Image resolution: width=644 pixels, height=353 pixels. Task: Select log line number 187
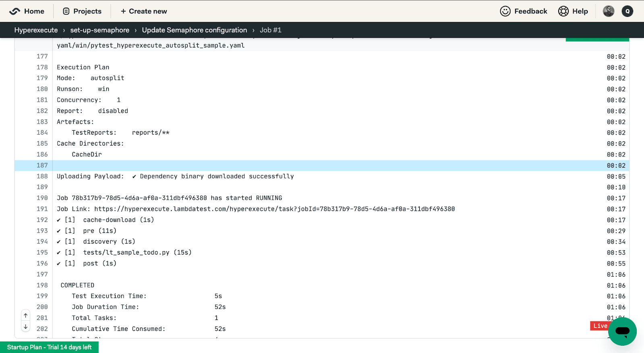42,165
